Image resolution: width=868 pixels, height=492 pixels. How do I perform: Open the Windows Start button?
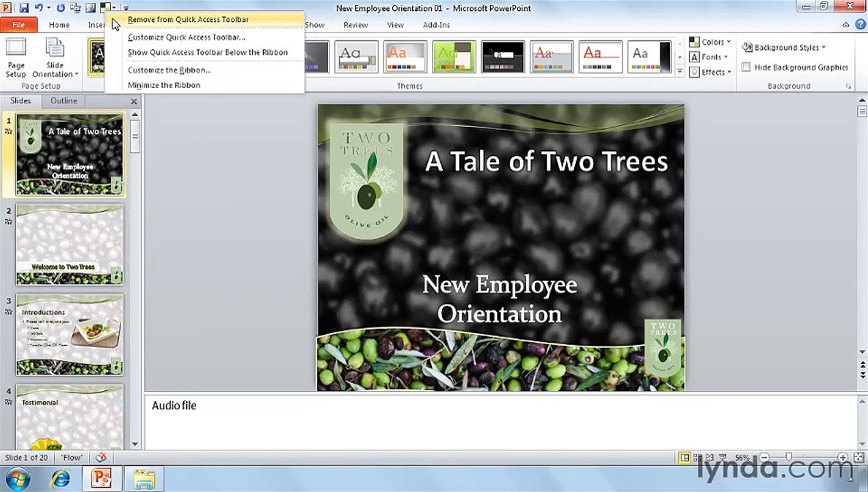pos(16,479)
